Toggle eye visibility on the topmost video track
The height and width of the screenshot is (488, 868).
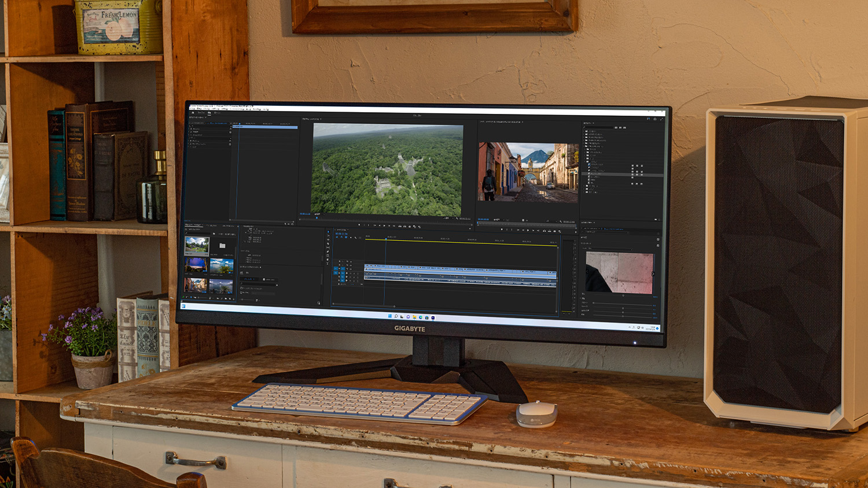click(x=351, y=262)
